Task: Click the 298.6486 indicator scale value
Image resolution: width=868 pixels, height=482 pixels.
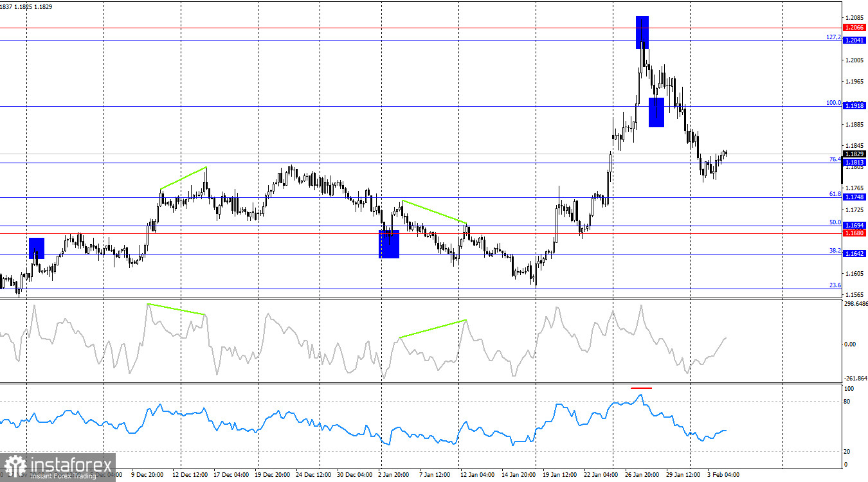Action: point(855,305)
